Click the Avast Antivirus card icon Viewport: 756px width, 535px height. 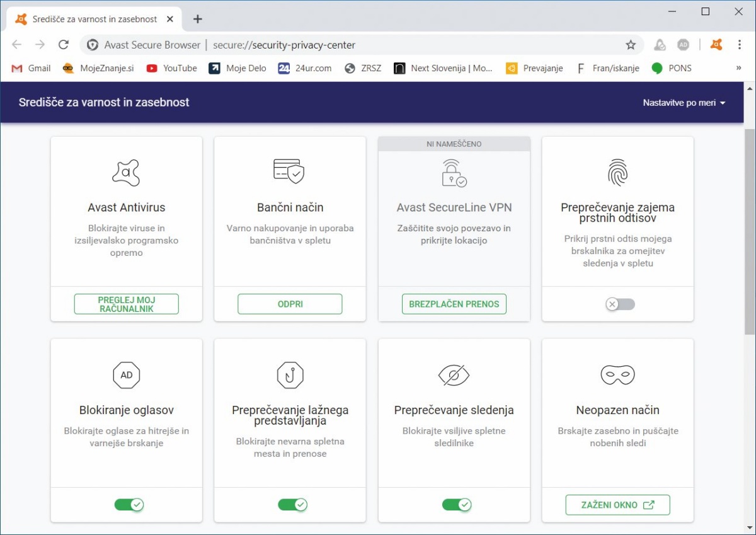(126, 173)
